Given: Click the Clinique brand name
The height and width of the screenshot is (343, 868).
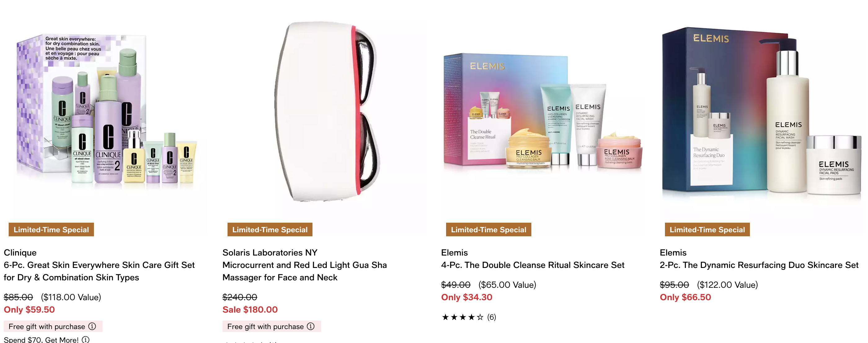Looking at the screenshot, I should pyautogui.click(x=20, y=253).
